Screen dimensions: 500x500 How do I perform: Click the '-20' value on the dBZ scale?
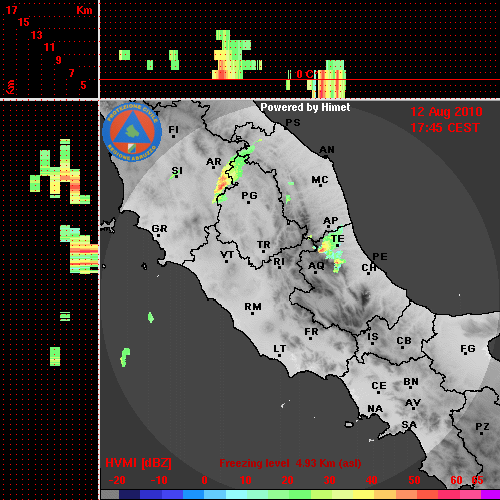coord(117,480)
